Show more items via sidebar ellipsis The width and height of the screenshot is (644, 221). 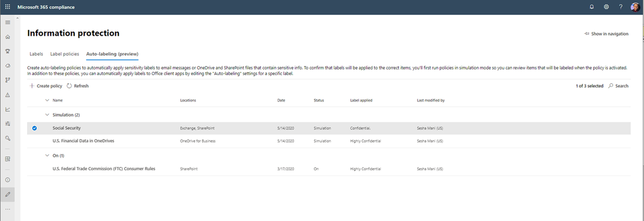pos(7,209)
